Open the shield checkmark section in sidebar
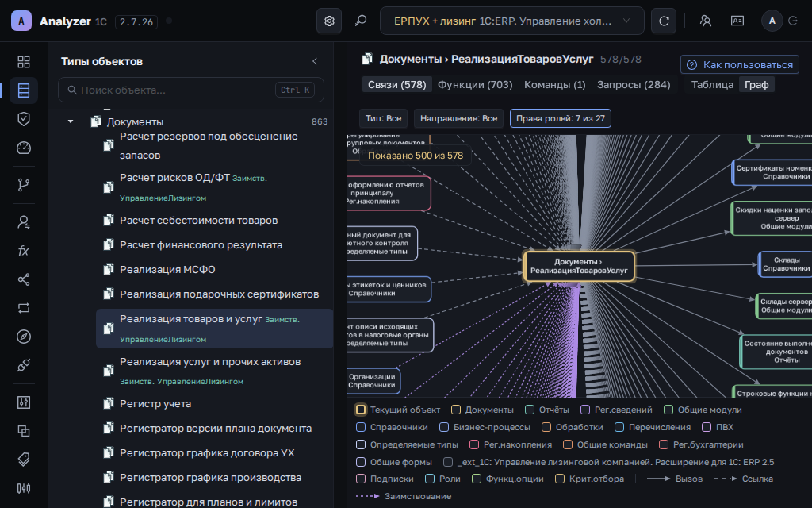 coord(24,119)
